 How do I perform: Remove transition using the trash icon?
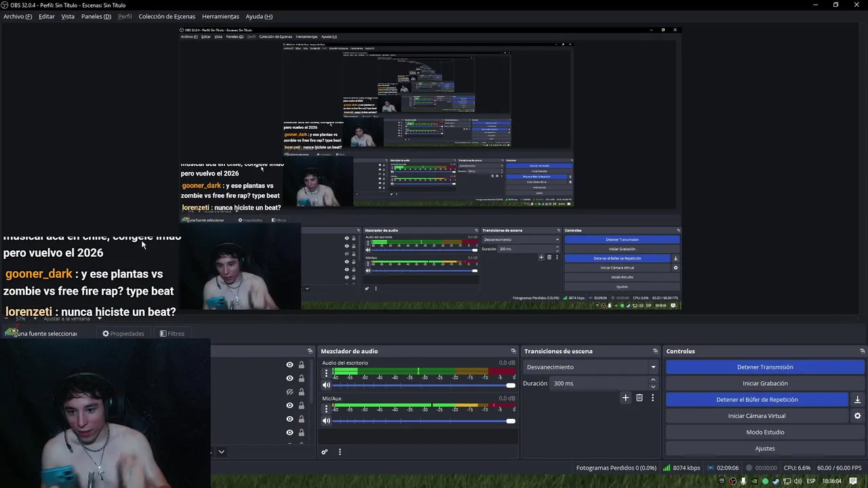click(x=639, y=398)
